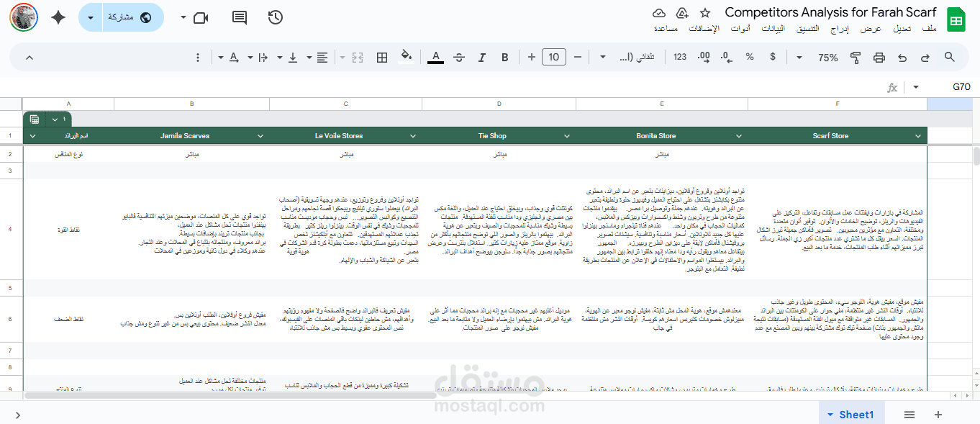The height and width of the screenshot is (424, 980).
Task: Star the document title
Action: coord(705,13)
